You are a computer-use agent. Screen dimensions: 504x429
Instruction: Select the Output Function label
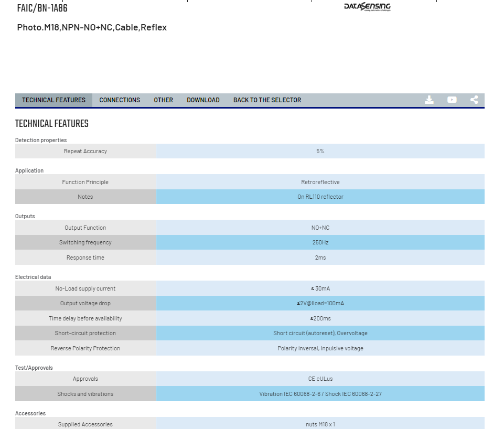[85, 228]
